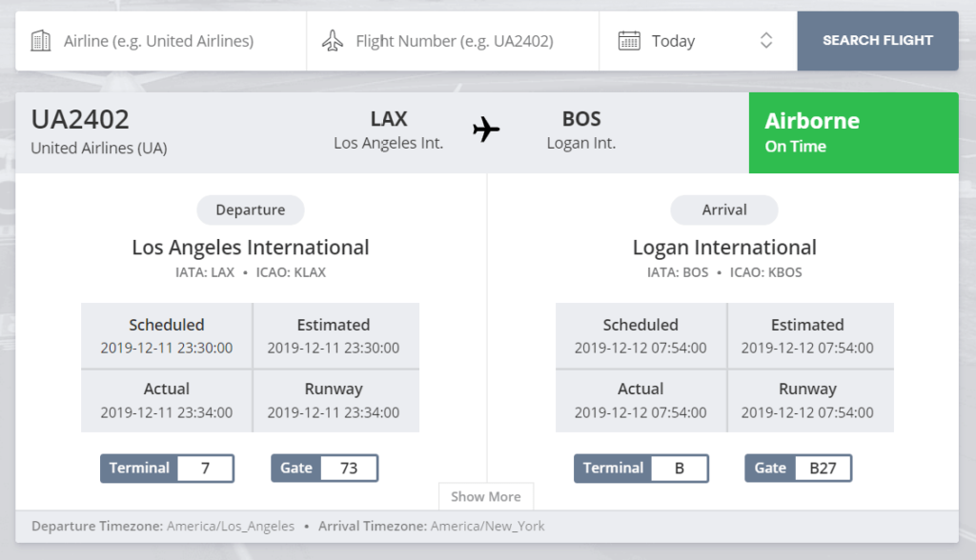
Task: Select the arrival Gate B27 field
Action: pyautogui.click(x=798, y=468)
